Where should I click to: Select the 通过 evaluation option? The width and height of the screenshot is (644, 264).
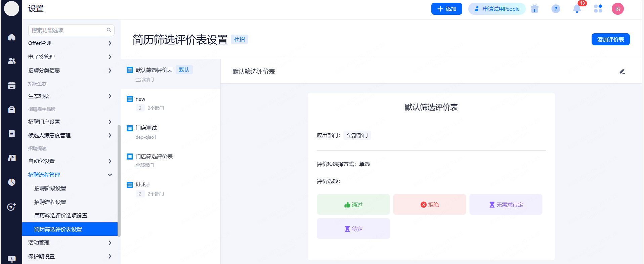pyautogui.click(x=353, y=205)
